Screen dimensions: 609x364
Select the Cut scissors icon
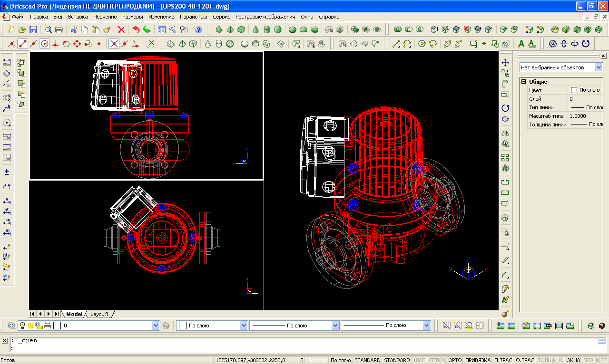pyautogui.click(x=74, y=29)
